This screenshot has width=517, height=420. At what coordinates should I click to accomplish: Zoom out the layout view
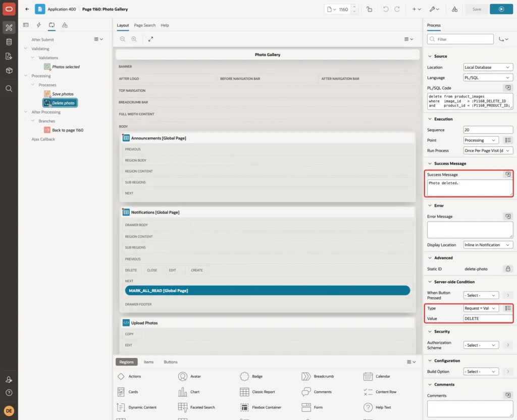[123, 39]
